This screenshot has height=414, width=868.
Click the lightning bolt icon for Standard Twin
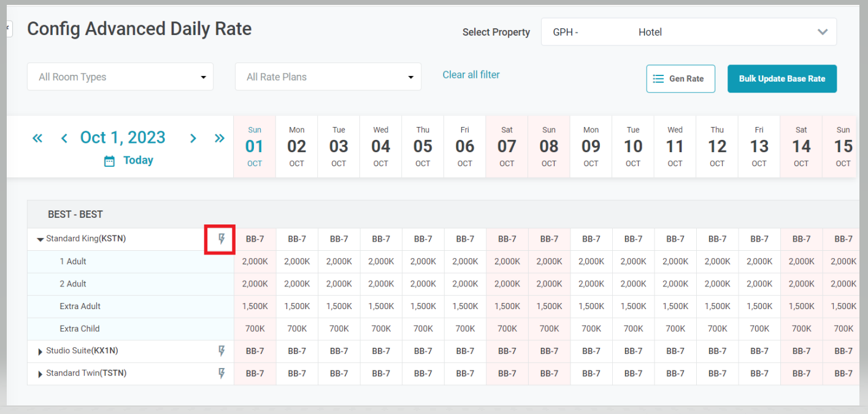222,374
